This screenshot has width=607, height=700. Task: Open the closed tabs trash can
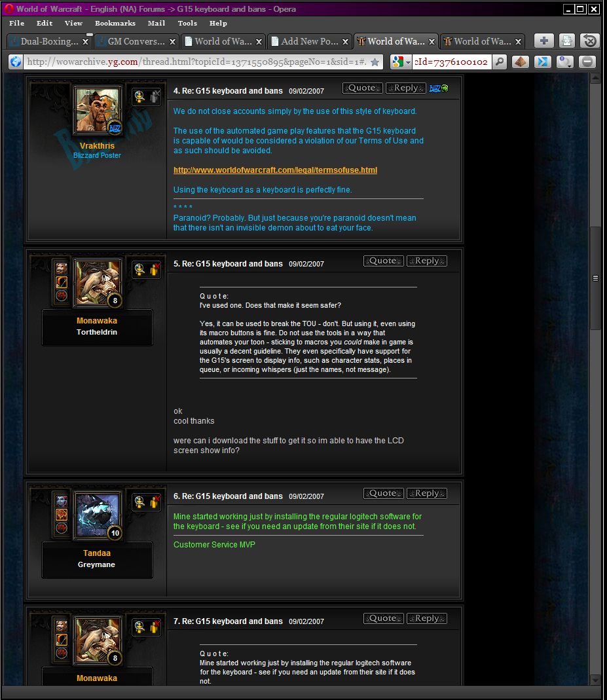[589, 41]
